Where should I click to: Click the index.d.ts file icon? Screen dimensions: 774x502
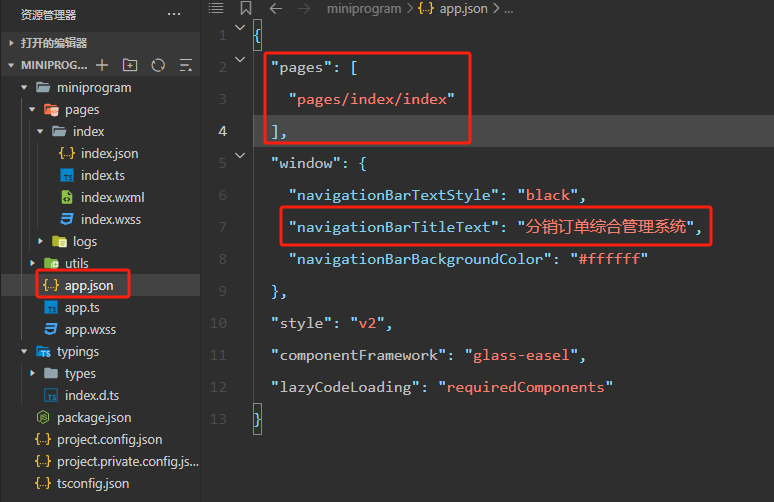click(51, 395)
